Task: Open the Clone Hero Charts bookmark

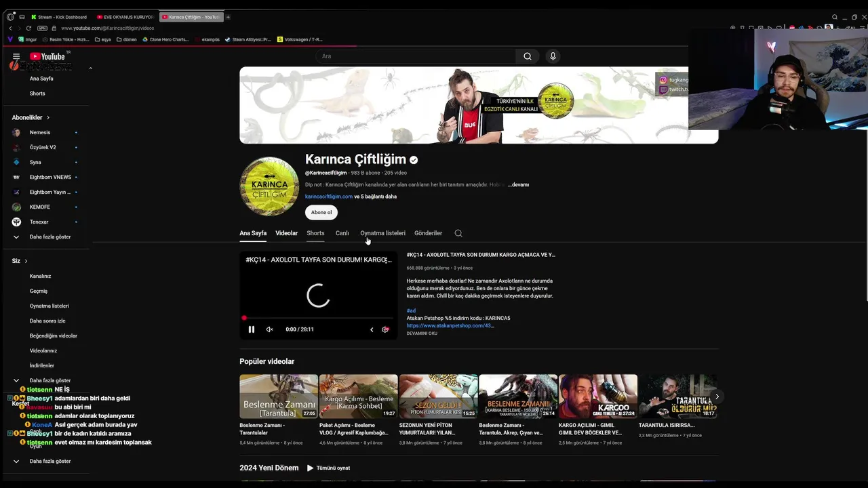Action: click(165, 39)
